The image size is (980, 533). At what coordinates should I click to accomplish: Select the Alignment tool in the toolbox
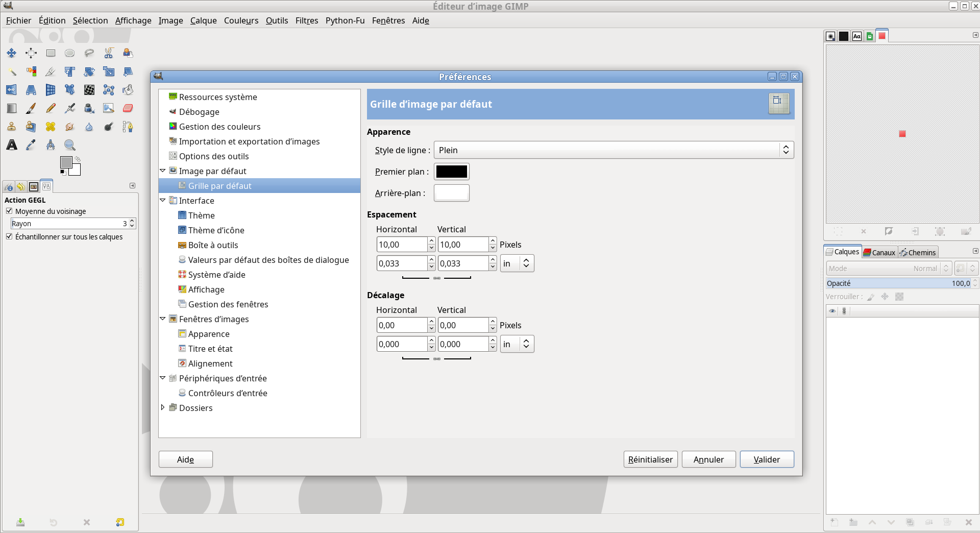pyautogui.click(x=31, y=53)
